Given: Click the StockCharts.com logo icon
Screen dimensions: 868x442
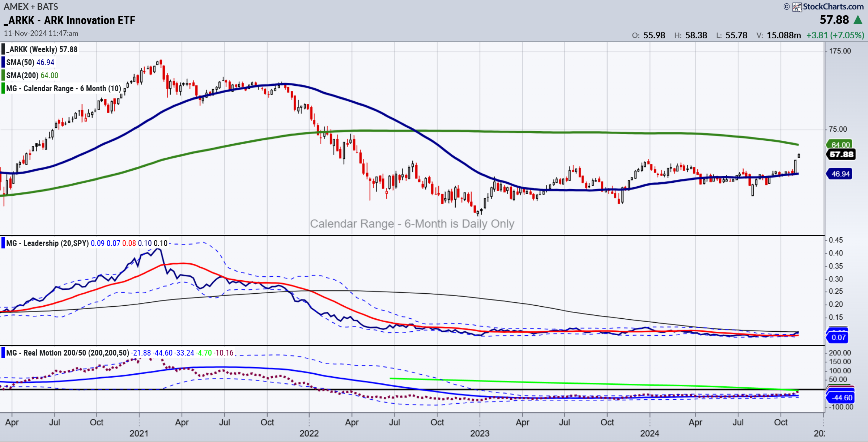Looking at the screenshot, I should pos(797,7).
